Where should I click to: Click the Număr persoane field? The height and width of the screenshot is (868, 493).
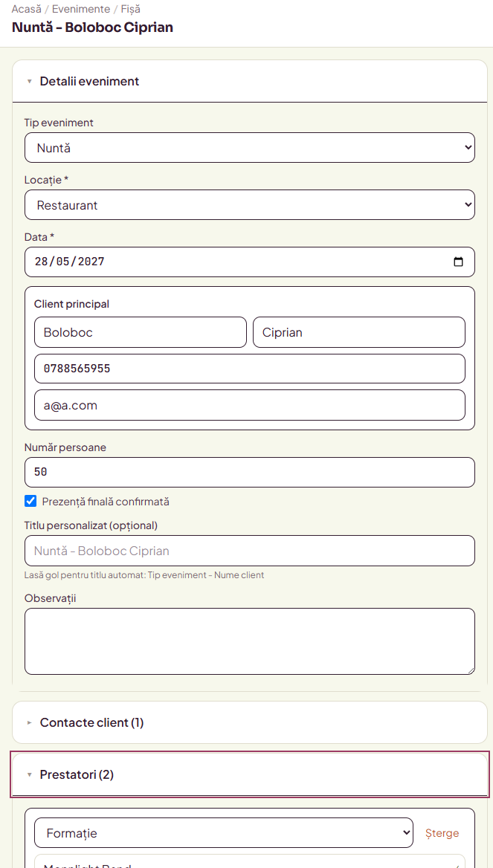coord(249,472)
